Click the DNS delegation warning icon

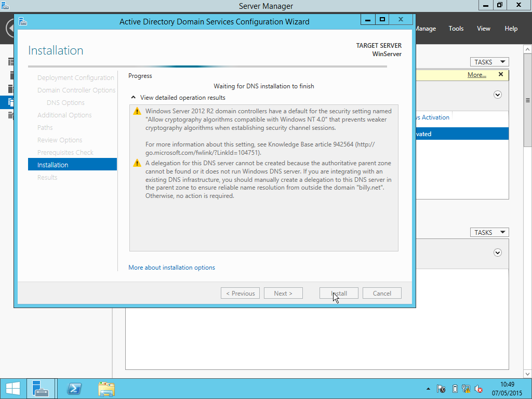137,163
